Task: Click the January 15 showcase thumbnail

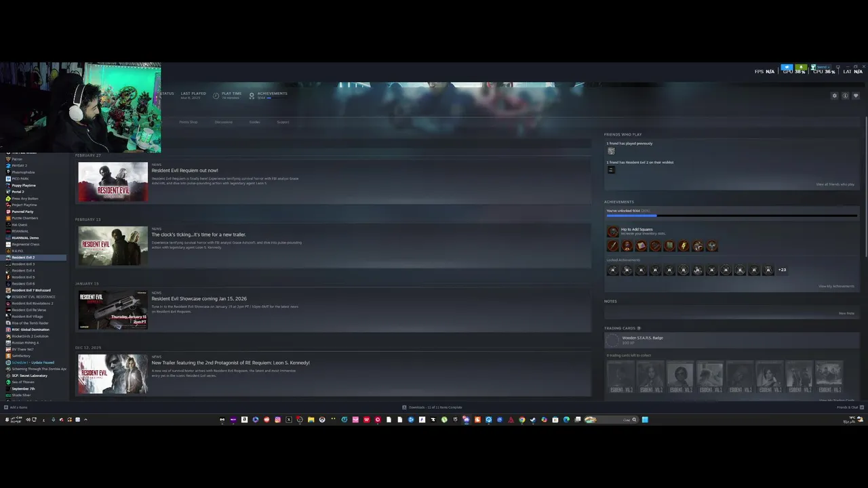Action: 113,310
